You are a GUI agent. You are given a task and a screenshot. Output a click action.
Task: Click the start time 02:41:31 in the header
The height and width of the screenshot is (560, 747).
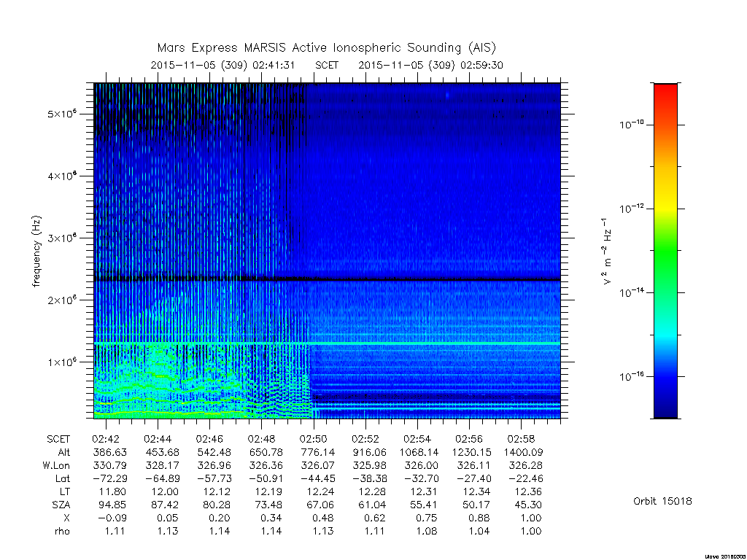pos(274,65)
